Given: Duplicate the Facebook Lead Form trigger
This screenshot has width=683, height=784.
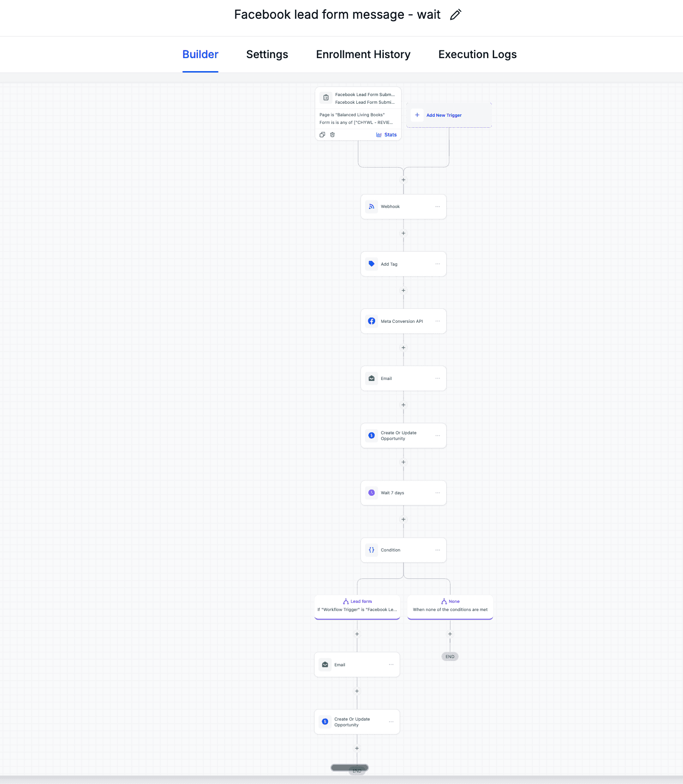Looking at the screenshot, I should coord(322,135).
